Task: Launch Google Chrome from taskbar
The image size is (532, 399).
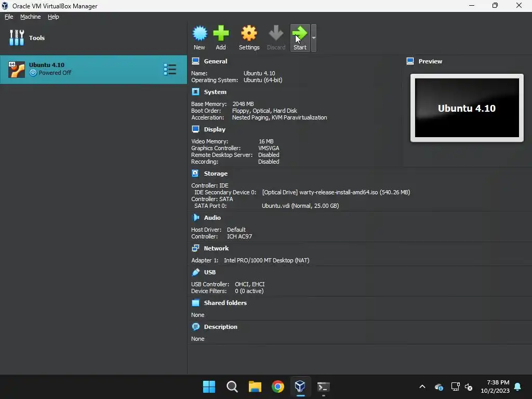Action: pyautogui.click(x=278, y=387)
